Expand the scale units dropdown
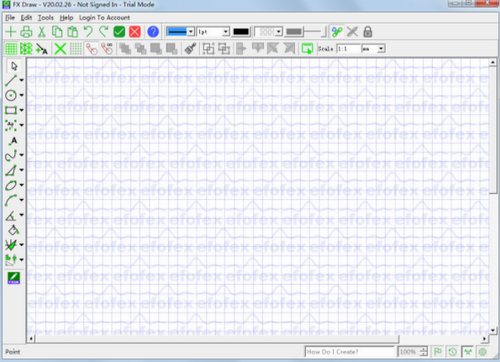Screen dimensions: 500x362 [374, 49]
